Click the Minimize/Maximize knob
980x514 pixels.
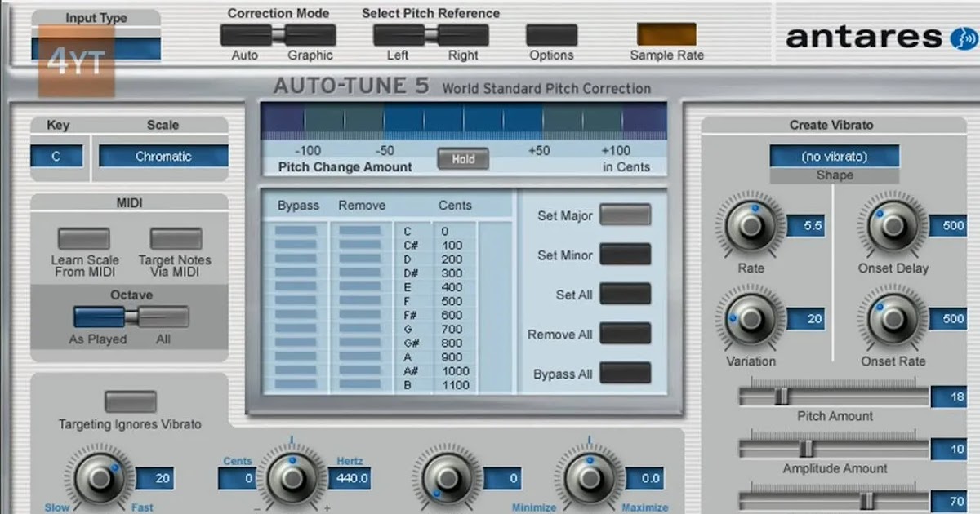point(589,479)
